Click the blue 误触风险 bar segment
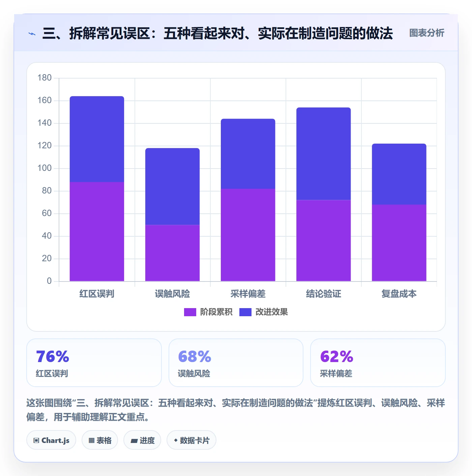 (x=172, y=186)
